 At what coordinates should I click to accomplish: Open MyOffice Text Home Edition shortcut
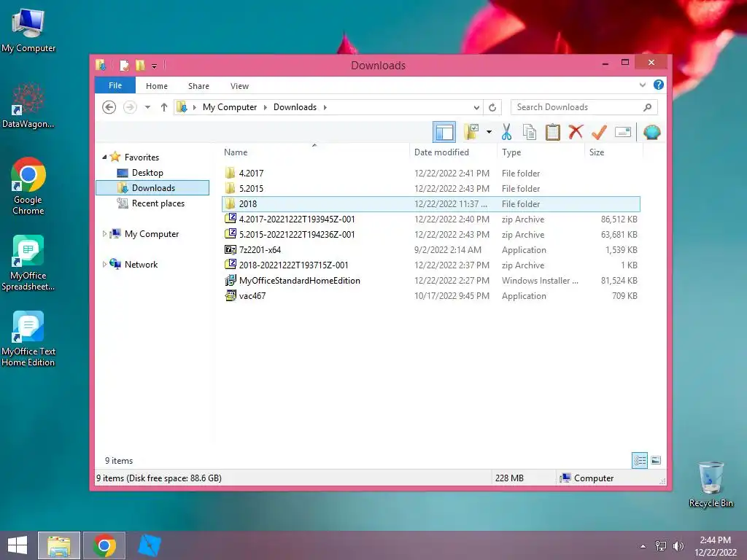(x=28, y=338)
